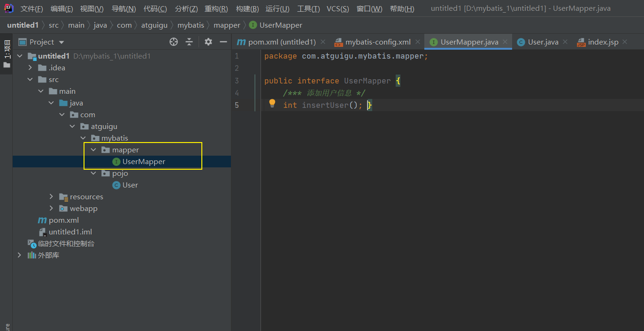The width and height of the screenshot is (644, 331).
Task: Click the Maven icon beside pom.xml in tree
Action: tap(42, 220)
